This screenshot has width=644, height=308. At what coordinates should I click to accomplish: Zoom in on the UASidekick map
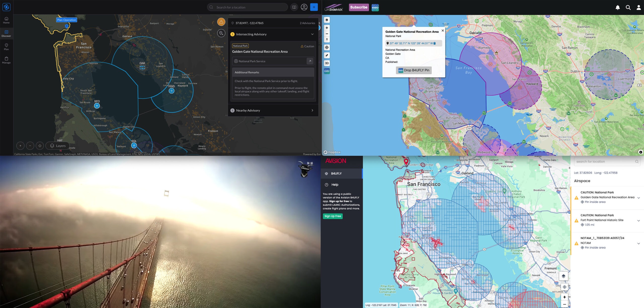point(327,28)
